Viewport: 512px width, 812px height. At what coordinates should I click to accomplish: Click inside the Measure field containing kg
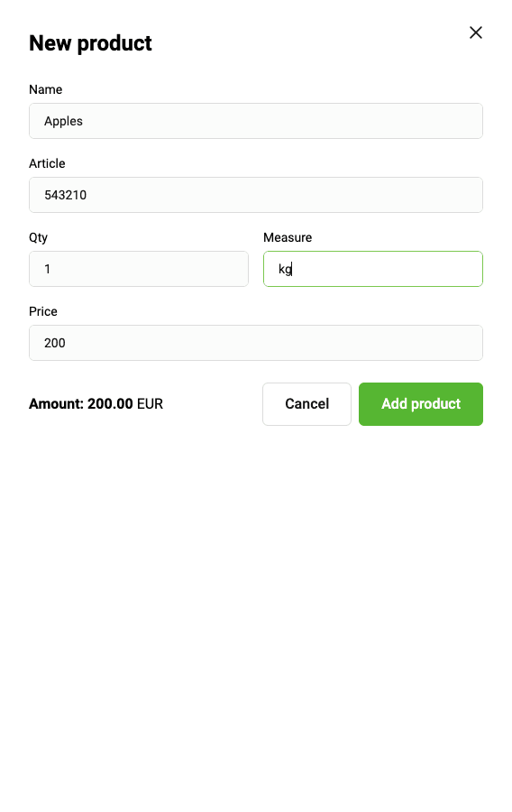373,269
